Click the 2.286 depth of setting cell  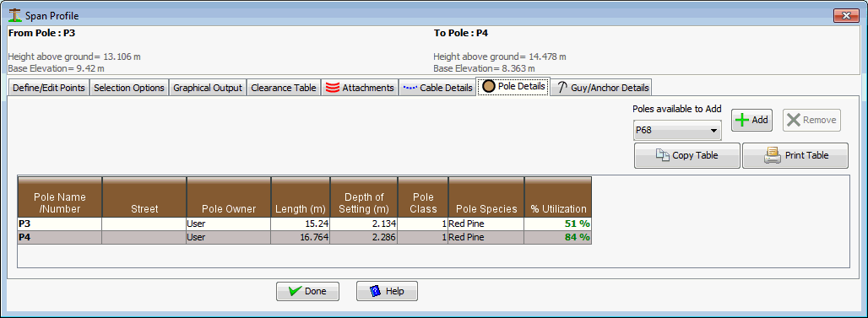[x=364, y=237]
